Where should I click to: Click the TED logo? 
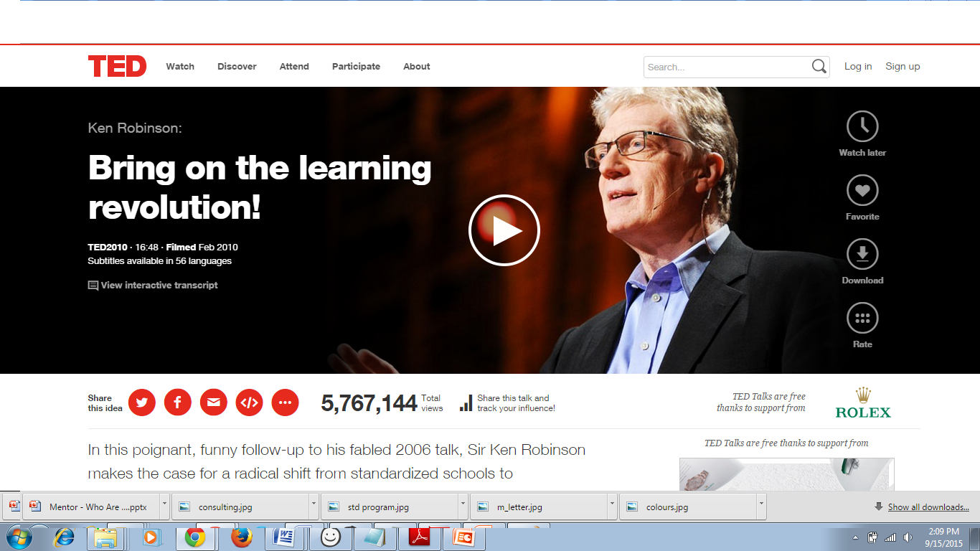tap(117, 66)
